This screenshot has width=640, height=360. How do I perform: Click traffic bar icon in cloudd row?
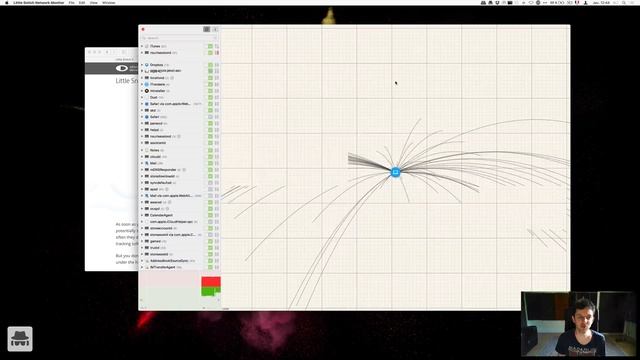217,157
